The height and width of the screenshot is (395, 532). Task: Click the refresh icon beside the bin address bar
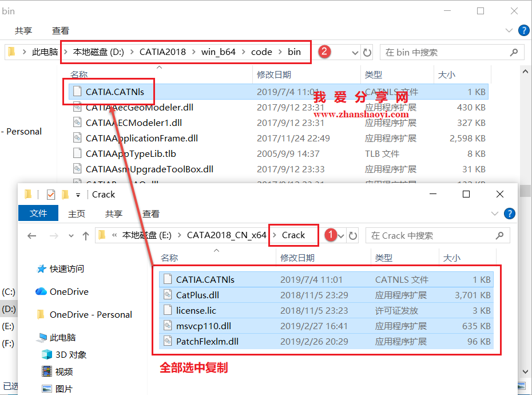point(367,52)
